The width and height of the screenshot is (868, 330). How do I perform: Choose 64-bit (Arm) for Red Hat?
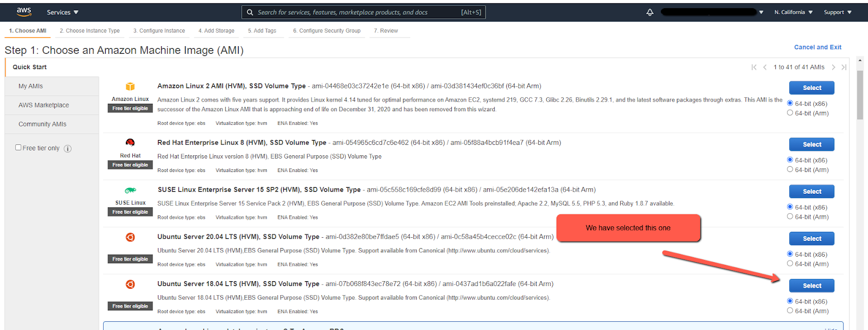(790, 169)
